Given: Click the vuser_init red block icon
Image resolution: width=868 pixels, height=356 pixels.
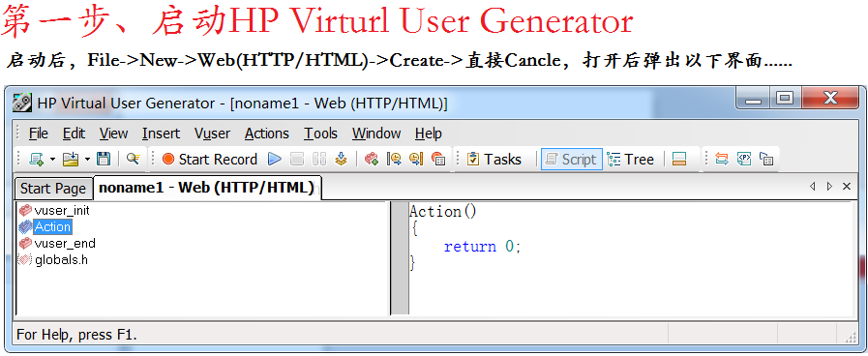Looking at the screenshot, I should click(25, 211).
